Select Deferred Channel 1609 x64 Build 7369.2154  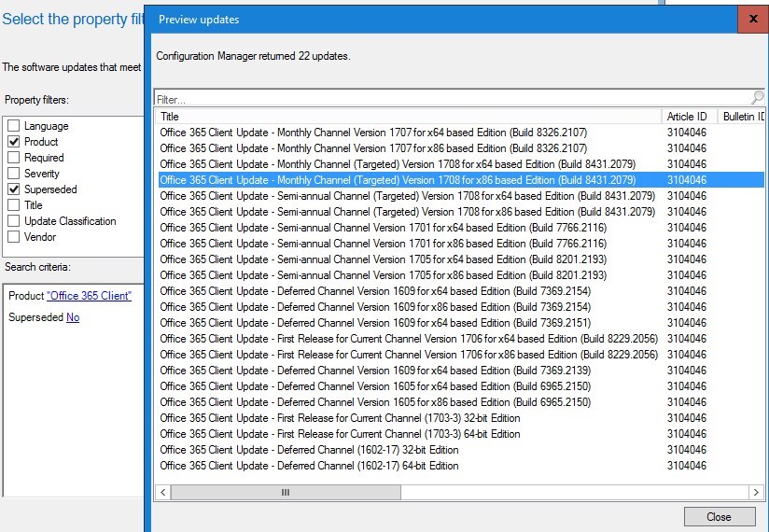click(461, 291)
